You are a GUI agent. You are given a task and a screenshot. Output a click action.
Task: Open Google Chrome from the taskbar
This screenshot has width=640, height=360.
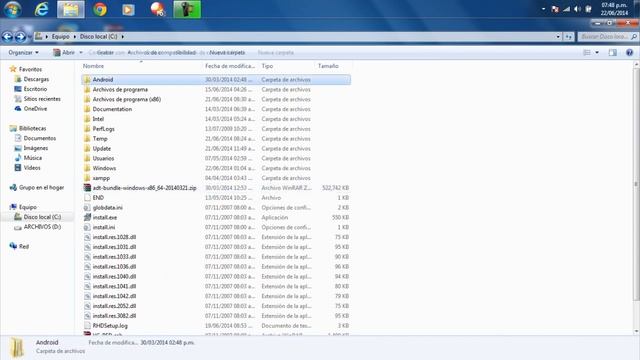pos(100,9)
